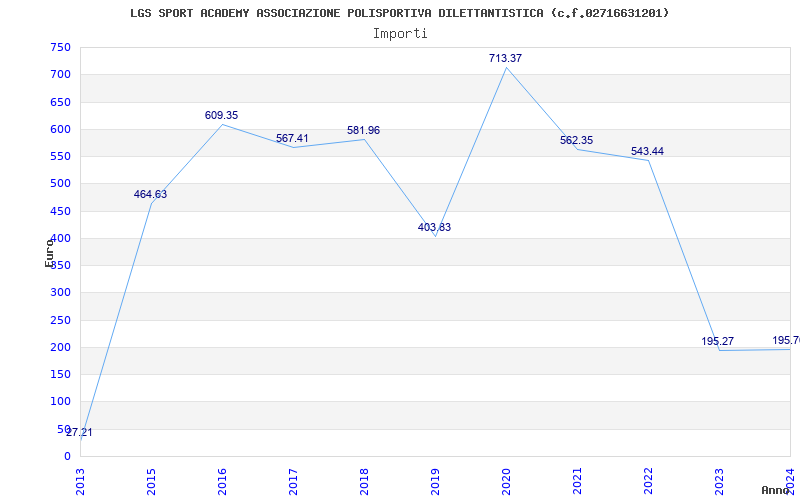Click the 2017 year tick label
Screen dimensions: 800x500
pyautogui.click(x=293, y=481)
